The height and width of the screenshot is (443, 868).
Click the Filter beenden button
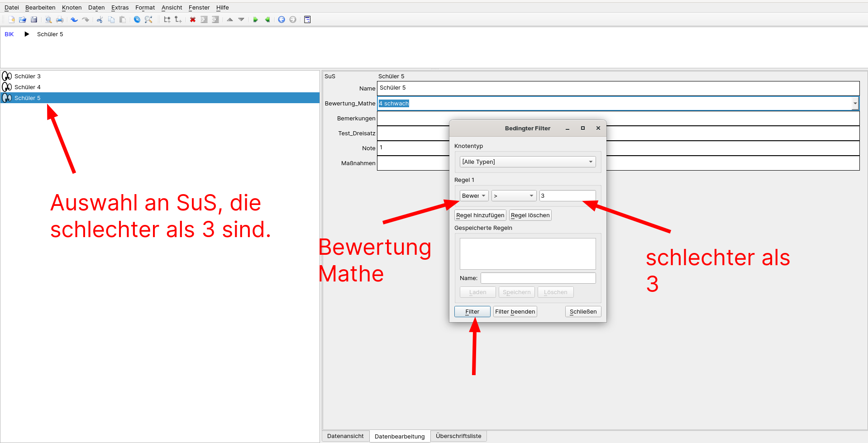point(515,312)
